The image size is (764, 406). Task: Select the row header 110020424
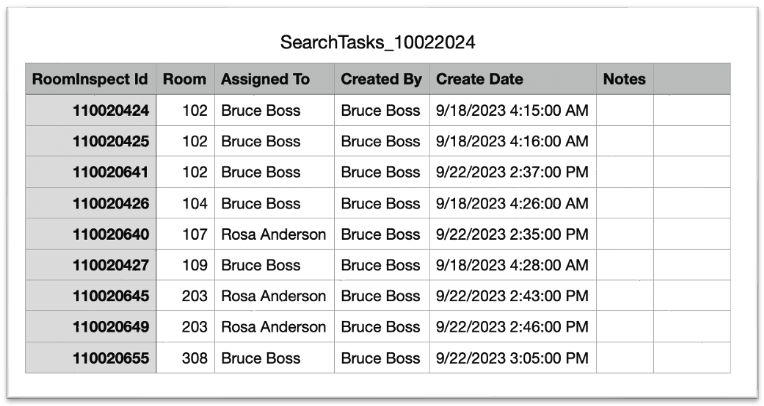point(110,110)
